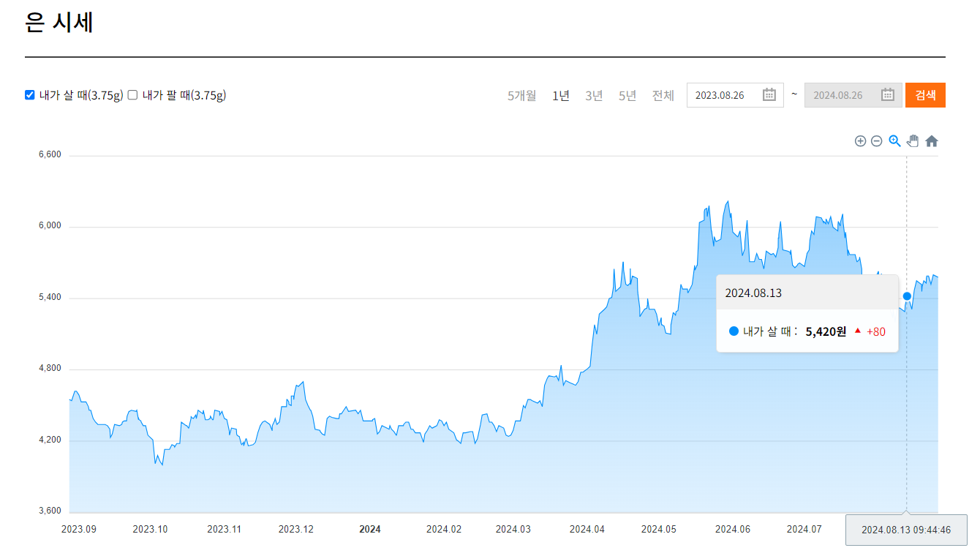Click the 2024.07 x-axis label
The image size is (980, 556).
point(804,529)
